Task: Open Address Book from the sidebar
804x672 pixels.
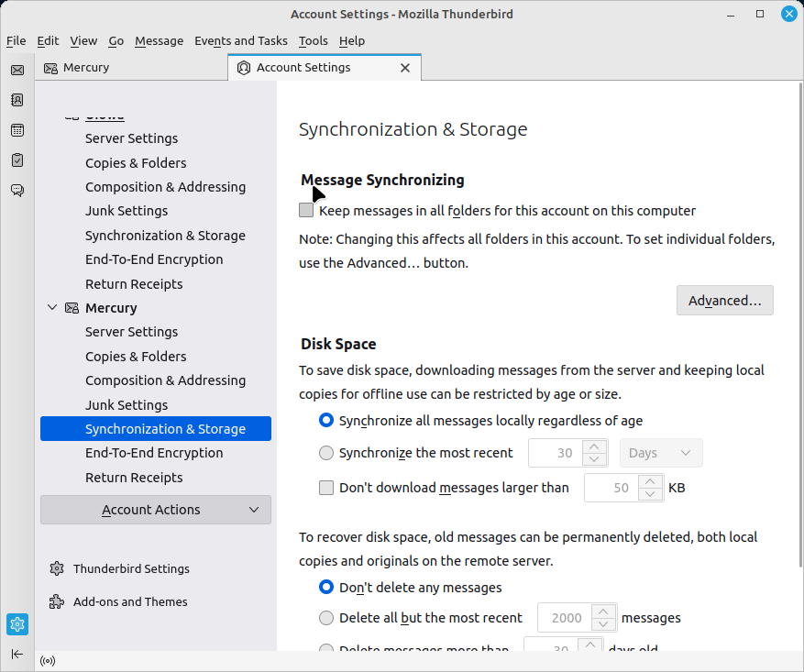Action: 17,100
